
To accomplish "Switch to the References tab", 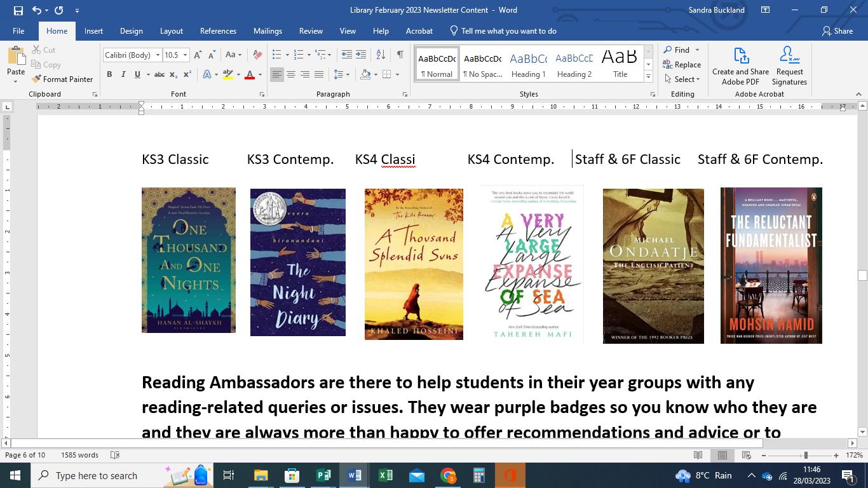I will coord(218,30).
